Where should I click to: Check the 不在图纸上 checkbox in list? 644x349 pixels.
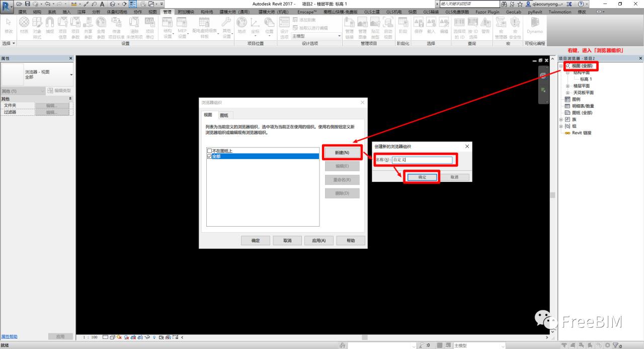210,151
